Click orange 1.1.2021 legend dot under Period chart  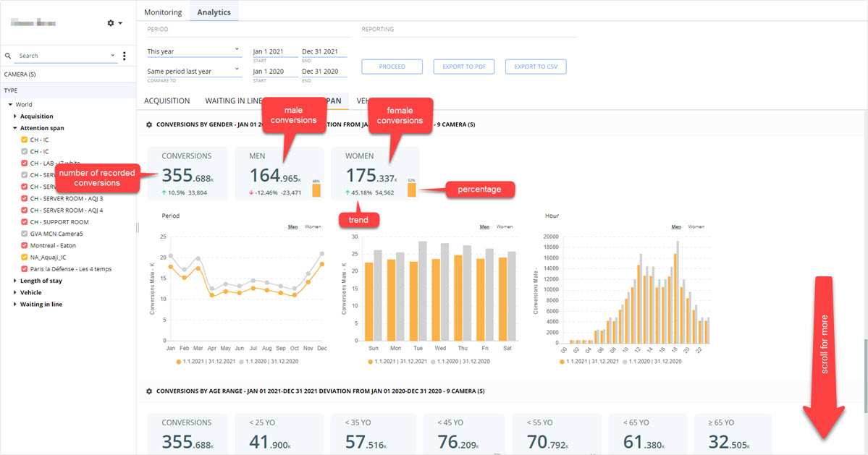[179, 362]
